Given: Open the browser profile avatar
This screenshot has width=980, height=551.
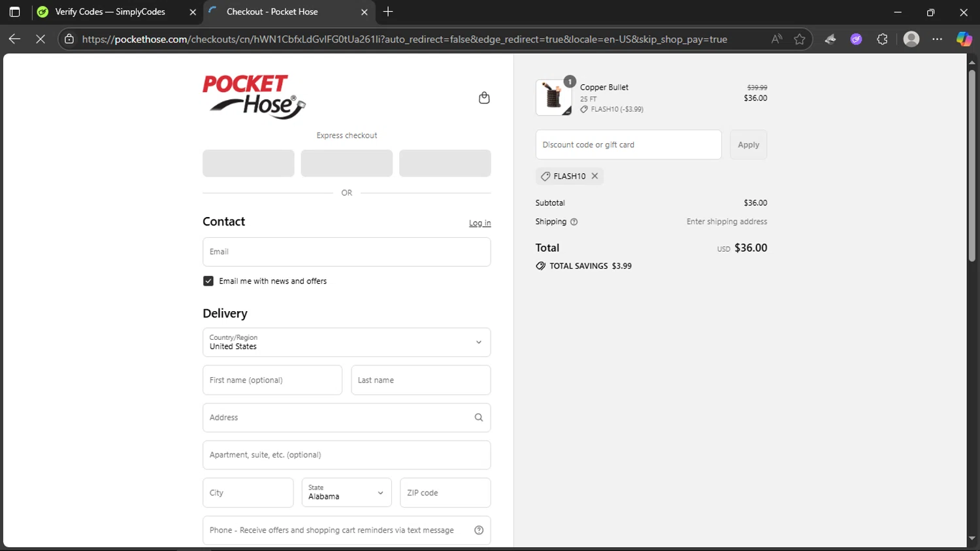Looking at the screenshot, I should coord(911,39).
